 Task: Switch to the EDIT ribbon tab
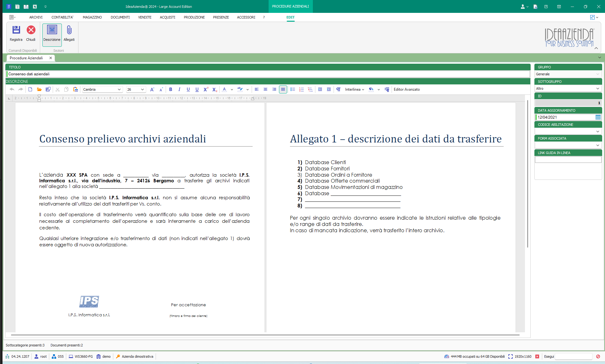coord(291,17)
